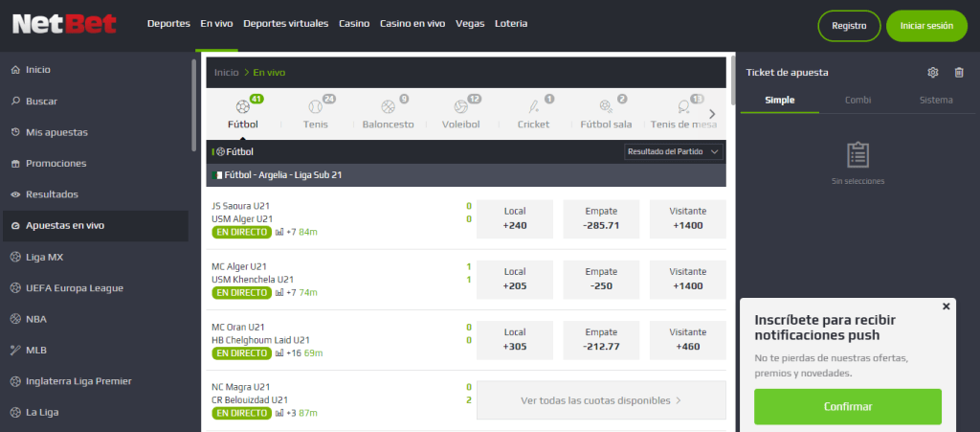Click the NBA basketball icon in sidebar

click(x=15, y=319)
